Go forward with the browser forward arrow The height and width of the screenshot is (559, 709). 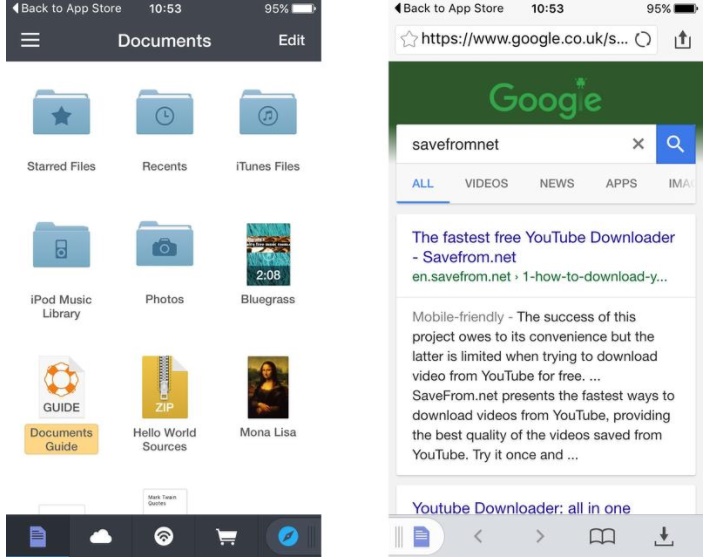click(x=540, y=536)
